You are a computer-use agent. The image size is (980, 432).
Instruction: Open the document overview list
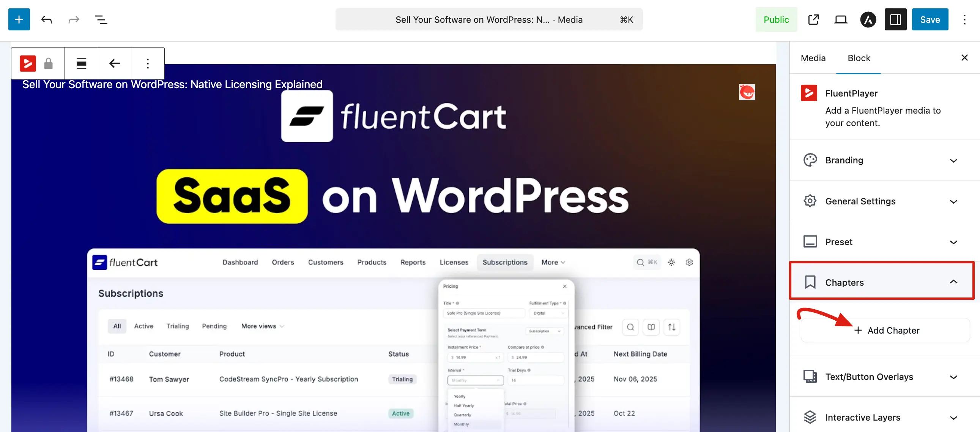101,19
